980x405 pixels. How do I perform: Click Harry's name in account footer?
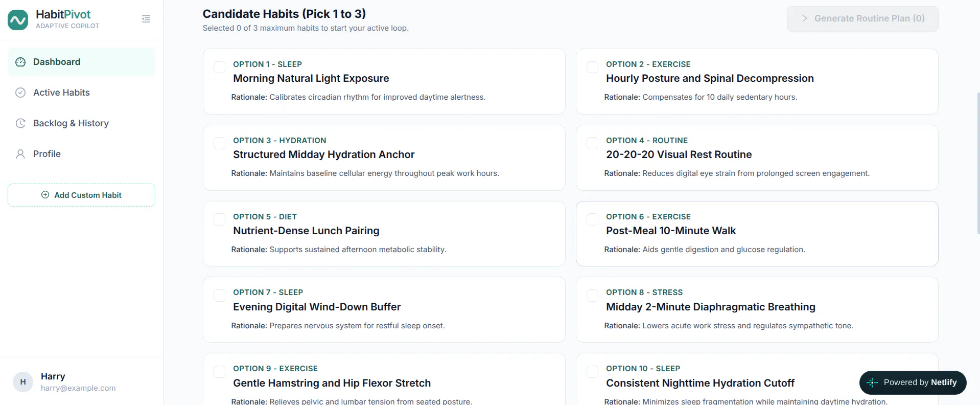pyautogui.click(x=53, y=376)
